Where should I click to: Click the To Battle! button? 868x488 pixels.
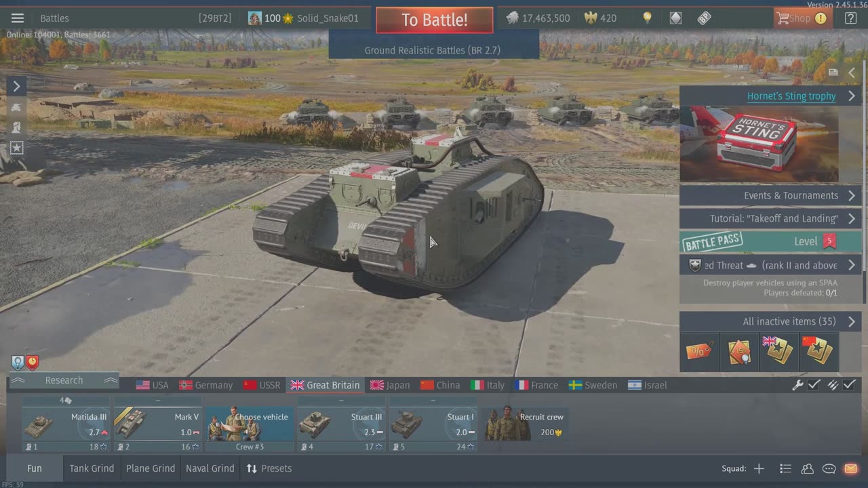point(435,20)
